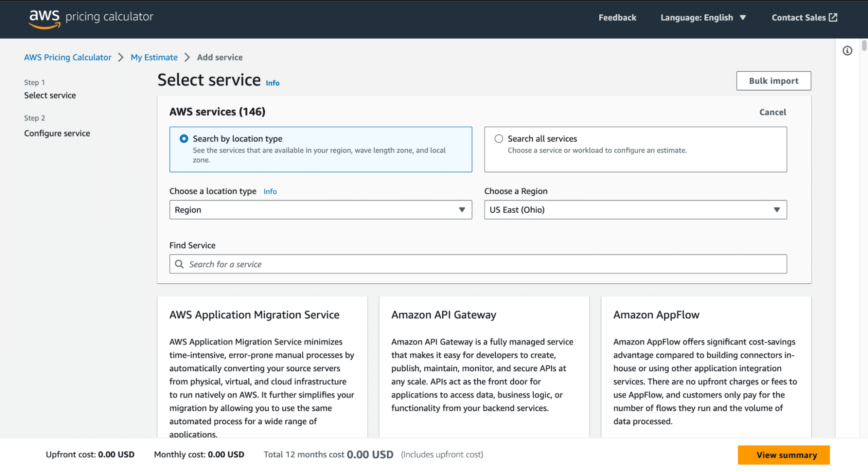This screenshot has height=472, width=868.
Task: Click the Feedback header item
Action: point(617,17)
